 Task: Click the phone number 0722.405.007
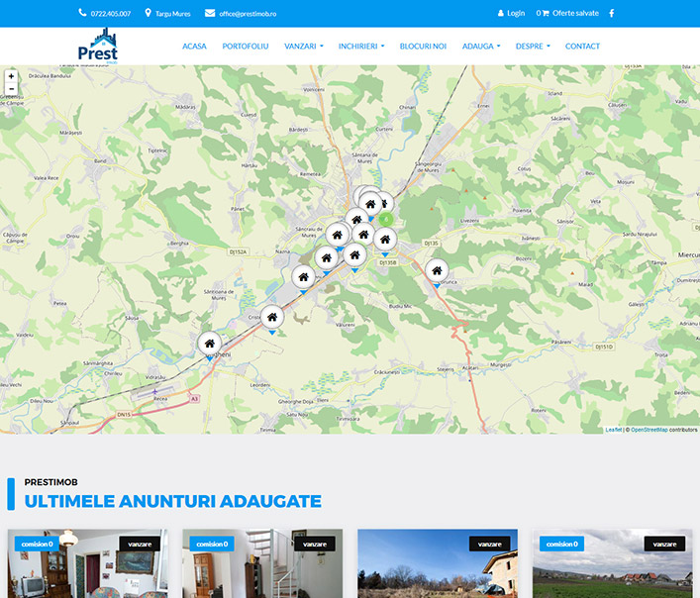point(111,14)
